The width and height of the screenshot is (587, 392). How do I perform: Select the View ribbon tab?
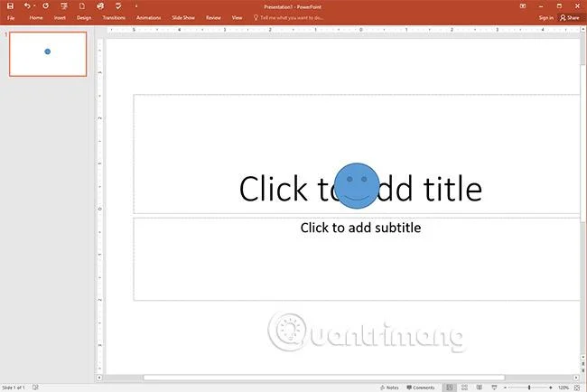[x=237, y=17]
